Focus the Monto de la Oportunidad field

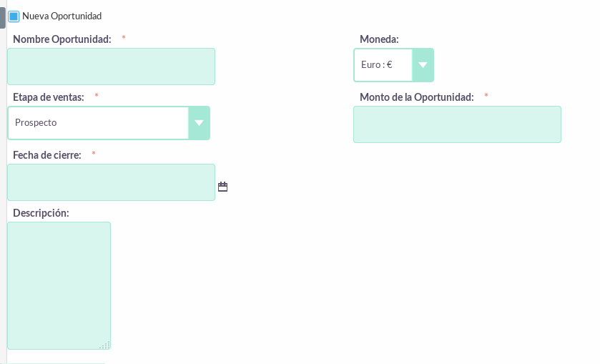(457, 124)
